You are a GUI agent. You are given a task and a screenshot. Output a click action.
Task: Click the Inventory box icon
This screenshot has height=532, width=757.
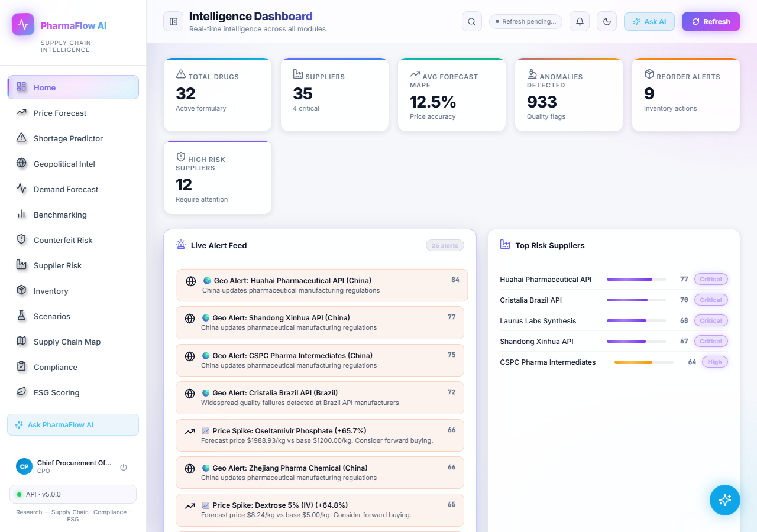coord(21,290)
